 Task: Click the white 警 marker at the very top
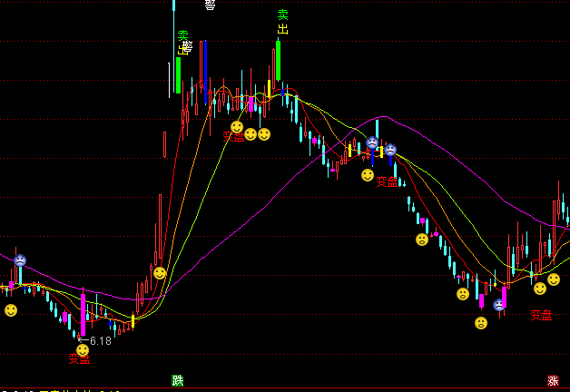[x=210, y=5]
